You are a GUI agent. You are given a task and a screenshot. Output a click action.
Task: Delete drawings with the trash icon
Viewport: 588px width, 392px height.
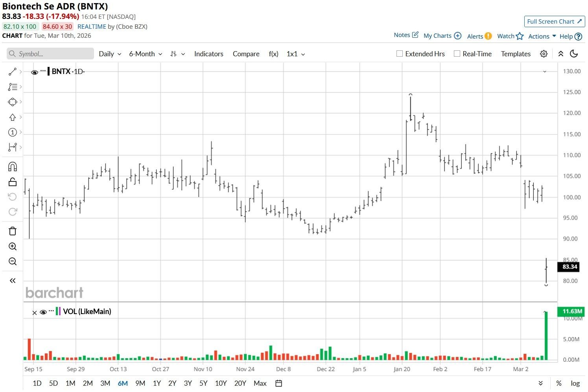pyautogui.click(x=13, y=231)
